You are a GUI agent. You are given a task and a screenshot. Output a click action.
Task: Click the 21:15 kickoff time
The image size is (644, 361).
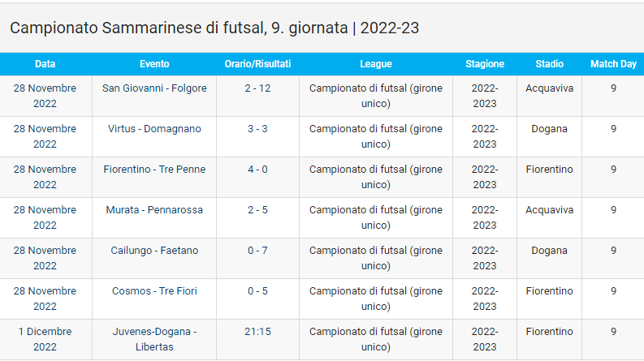257,332
